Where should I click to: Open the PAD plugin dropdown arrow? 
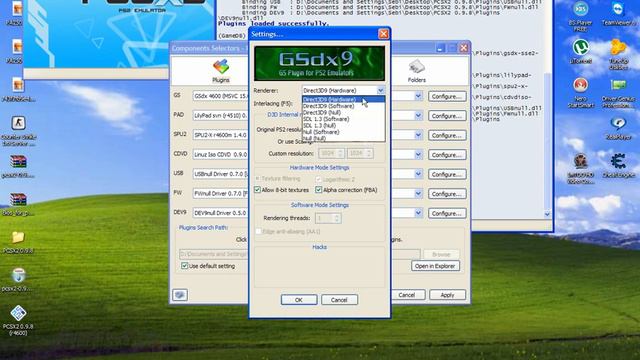(x=418, y=116)
